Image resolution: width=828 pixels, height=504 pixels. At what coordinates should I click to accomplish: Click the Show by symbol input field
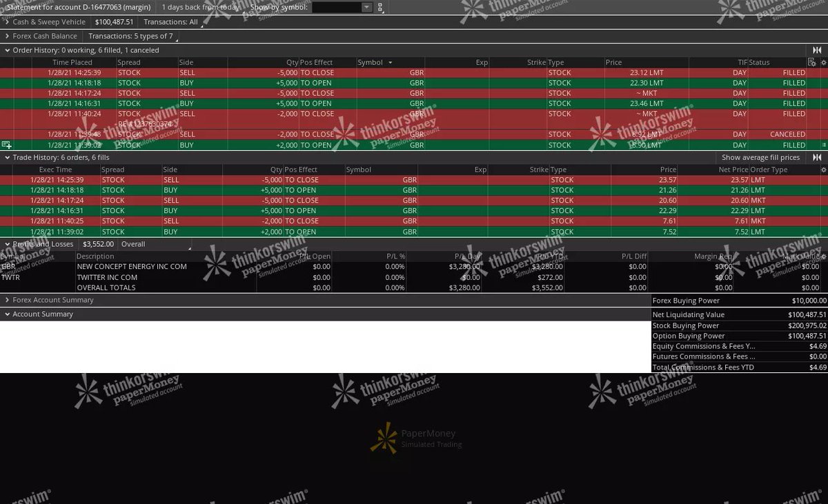pyautogui.click(x=337, y=8)
